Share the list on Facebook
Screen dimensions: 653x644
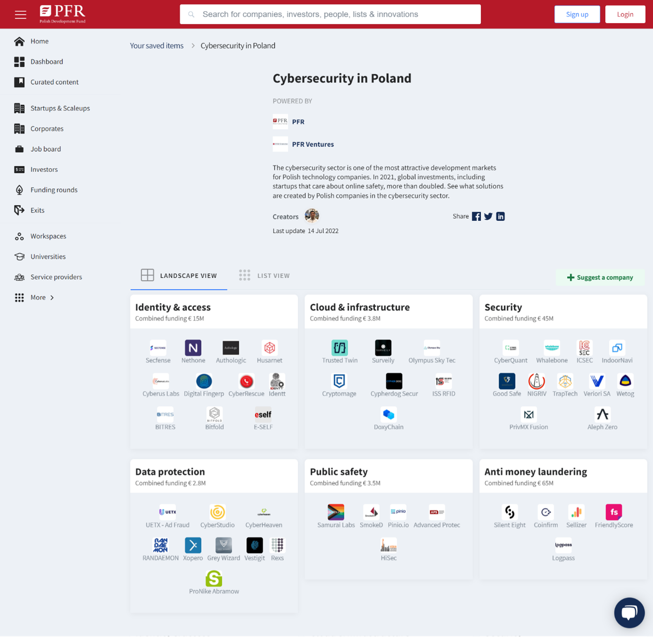[476, 216]
